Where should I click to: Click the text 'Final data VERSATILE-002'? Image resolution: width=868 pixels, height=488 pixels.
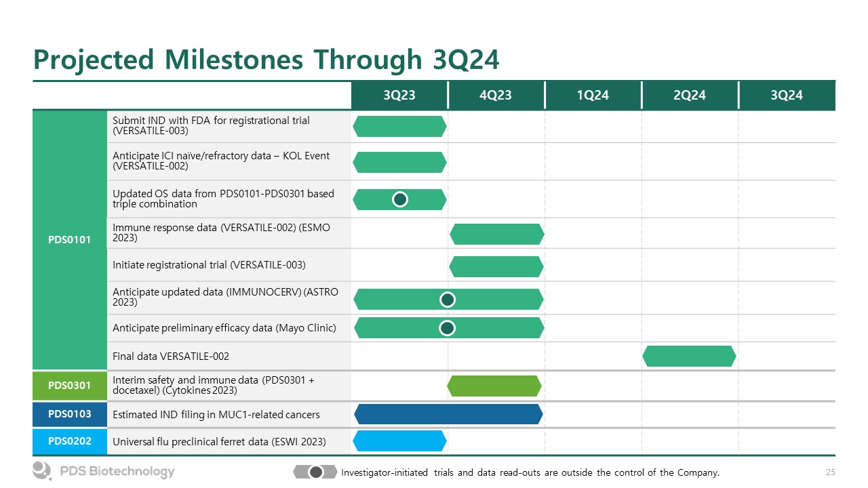coord(171,356)
